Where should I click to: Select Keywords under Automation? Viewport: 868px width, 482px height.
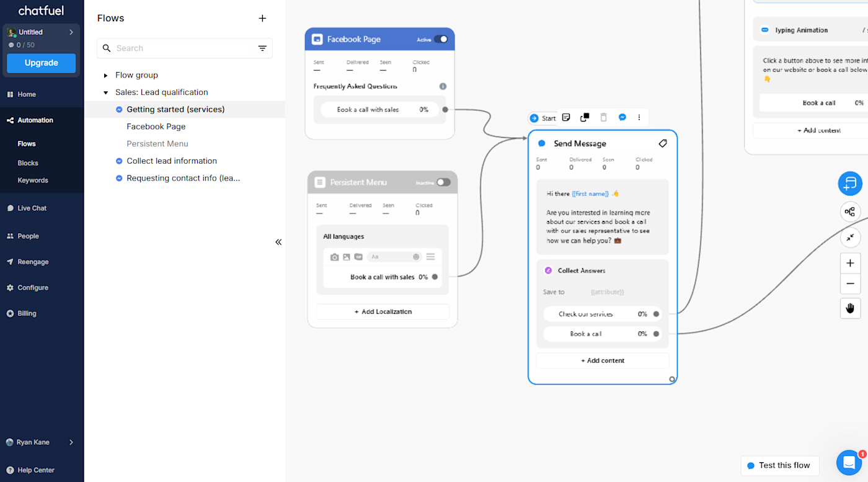pos(33,181)
